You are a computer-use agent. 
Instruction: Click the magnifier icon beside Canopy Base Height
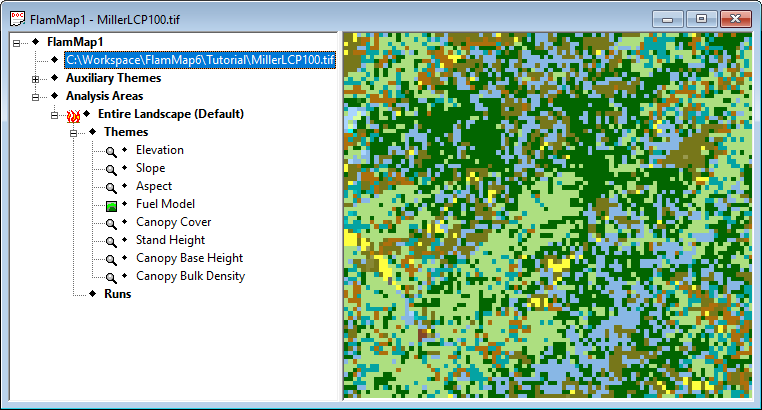tap(111, 260)
